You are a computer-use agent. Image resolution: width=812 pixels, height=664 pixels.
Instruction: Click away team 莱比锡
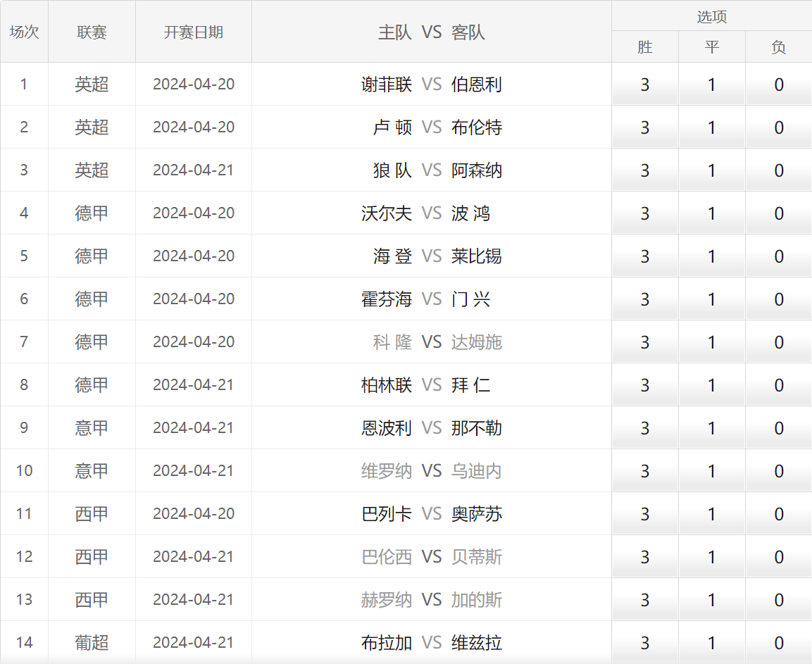477,256
